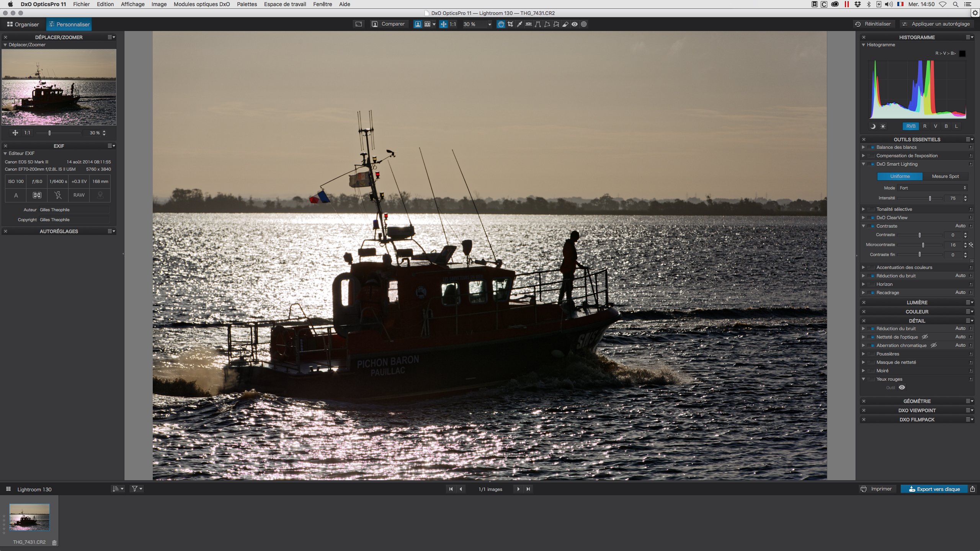Click Appliquer un autoréglage button
Image resolution: width=980 pixels, height=551 pixels.
pos(937,24)
